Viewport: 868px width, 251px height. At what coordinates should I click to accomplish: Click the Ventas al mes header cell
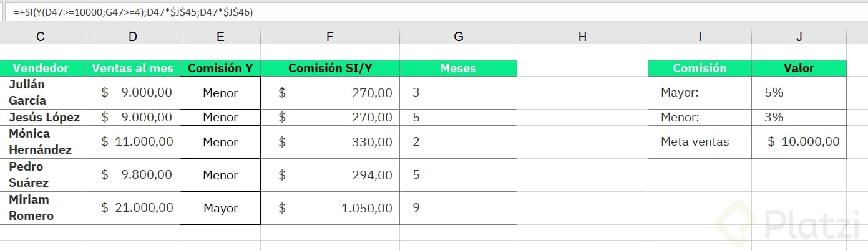coord(132,68)
